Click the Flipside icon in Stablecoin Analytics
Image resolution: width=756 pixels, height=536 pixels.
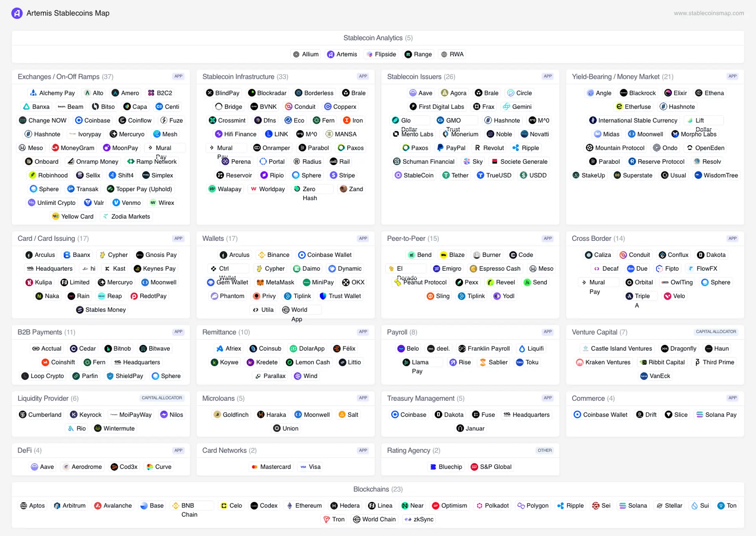369,54
